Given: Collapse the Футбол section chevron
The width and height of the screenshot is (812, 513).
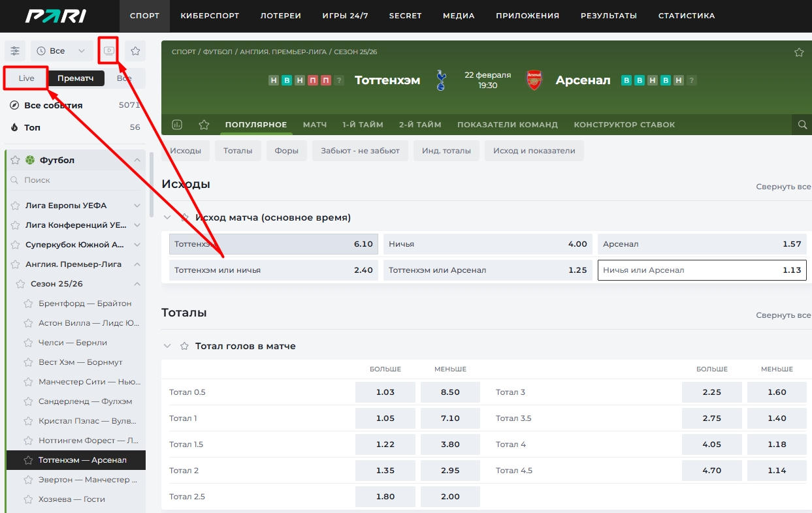Looking at the screenshot, I should pos(137,161).
